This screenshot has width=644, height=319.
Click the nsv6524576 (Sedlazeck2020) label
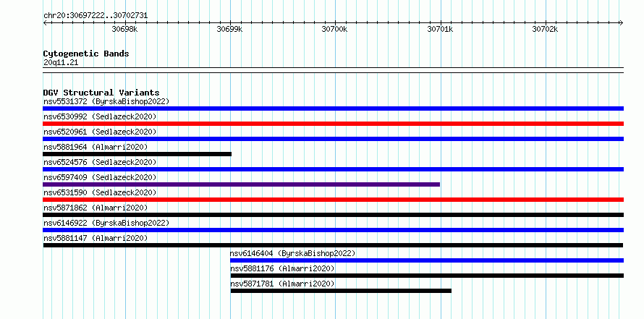[x=100, y=162]
